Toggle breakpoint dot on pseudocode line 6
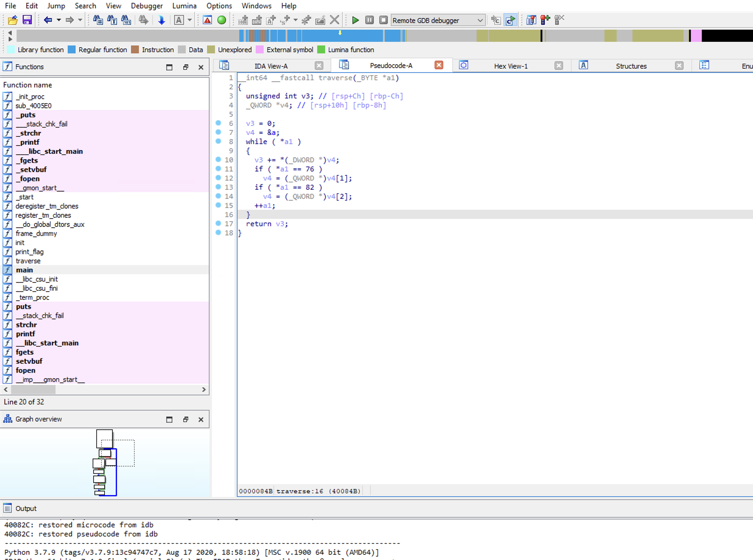 point(218,123)
